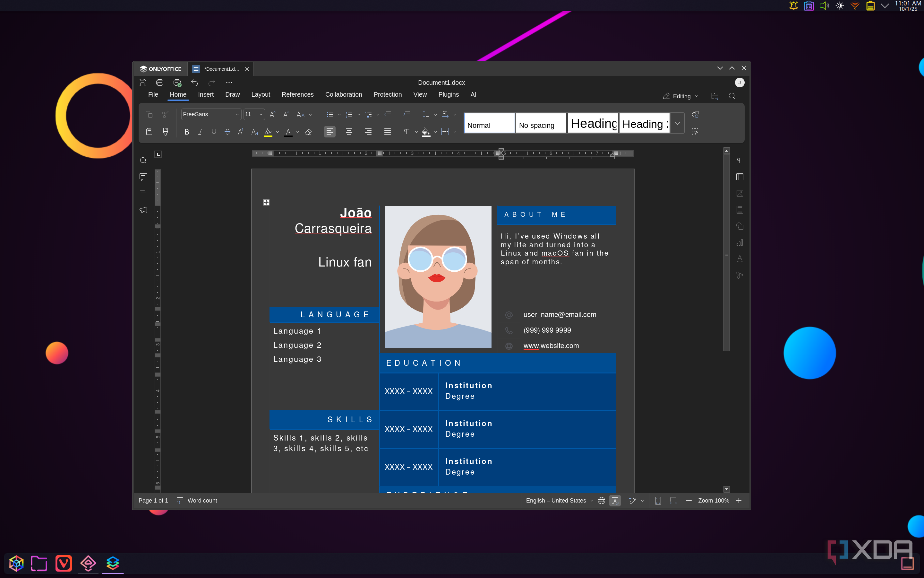
Task: Open the Plugins tab
Action: coord(448,94)
